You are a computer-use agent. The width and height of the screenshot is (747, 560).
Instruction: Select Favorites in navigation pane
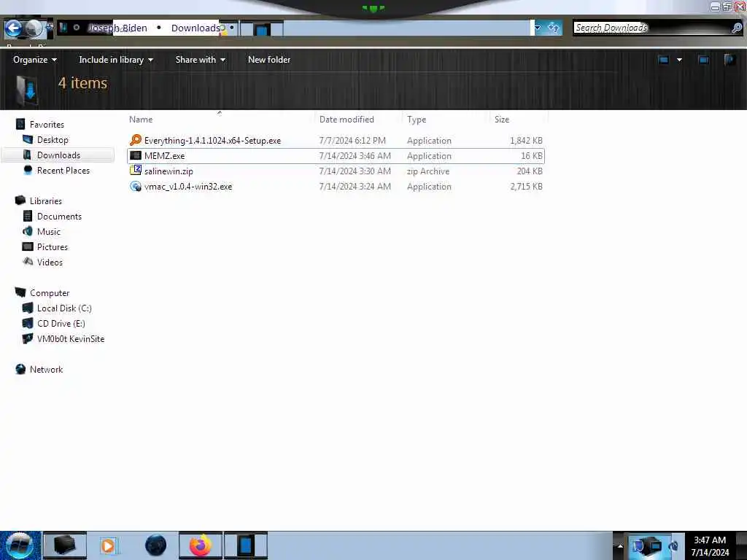pos(47,125)
